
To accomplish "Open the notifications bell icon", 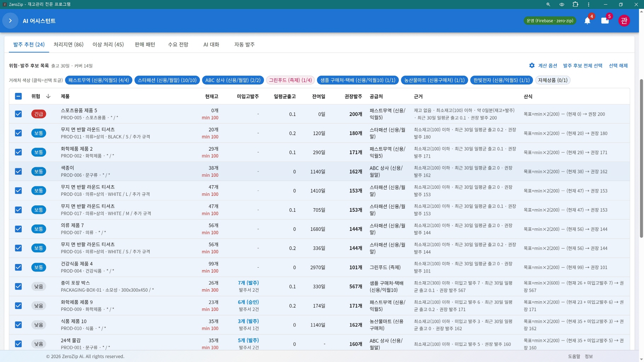I will (x=587, y=21).
